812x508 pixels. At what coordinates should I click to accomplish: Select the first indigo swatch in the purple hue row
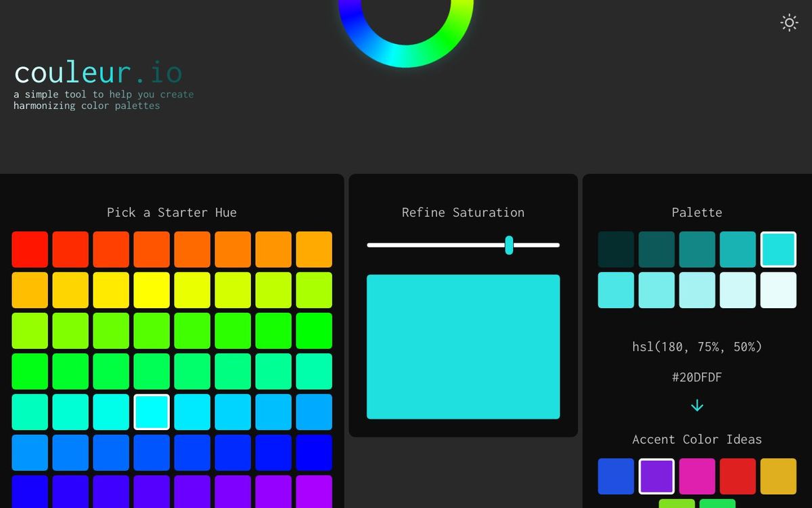point(30,492)
